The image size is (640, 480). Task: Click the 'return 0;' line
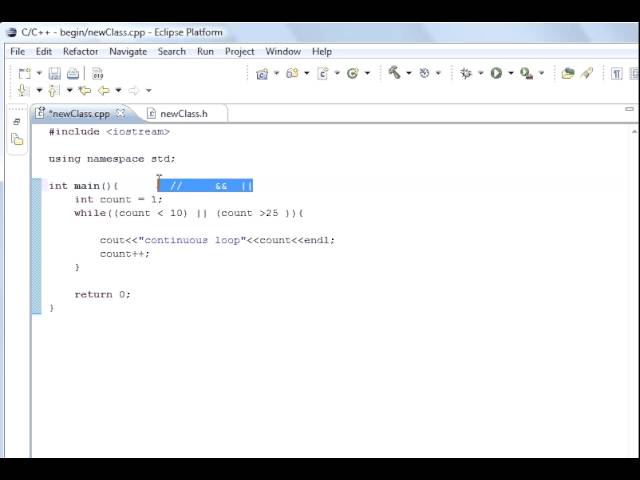102,295
